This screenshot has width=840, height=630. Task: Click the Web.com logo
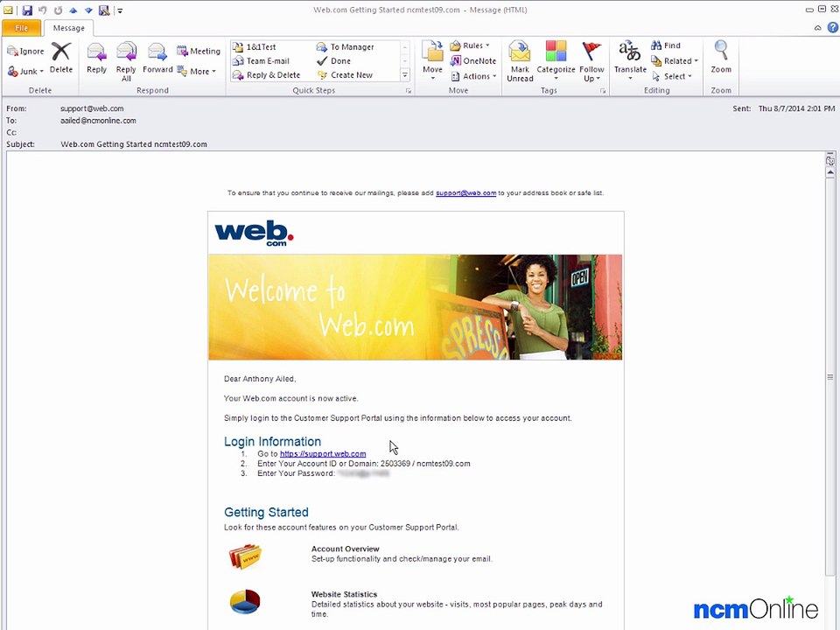pos(254,233)
